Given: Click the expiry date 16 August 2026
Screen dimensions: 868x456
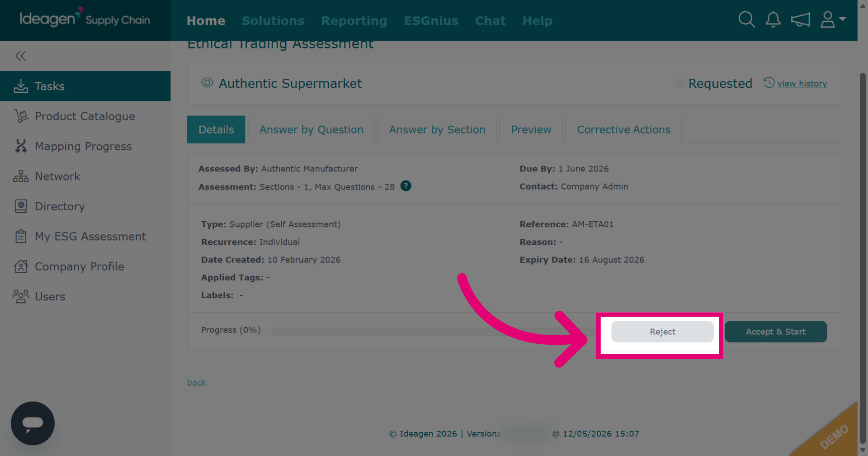Looking at the screenshot, I should (x=612, y=260).
